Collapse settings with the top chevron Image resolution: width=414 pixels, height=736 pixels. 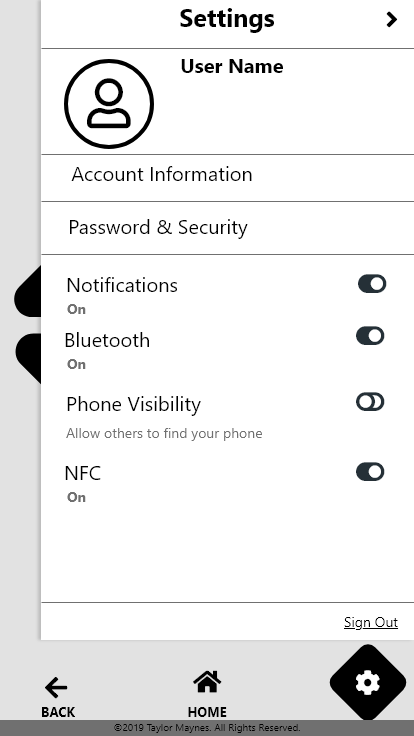tap(391, 19)
